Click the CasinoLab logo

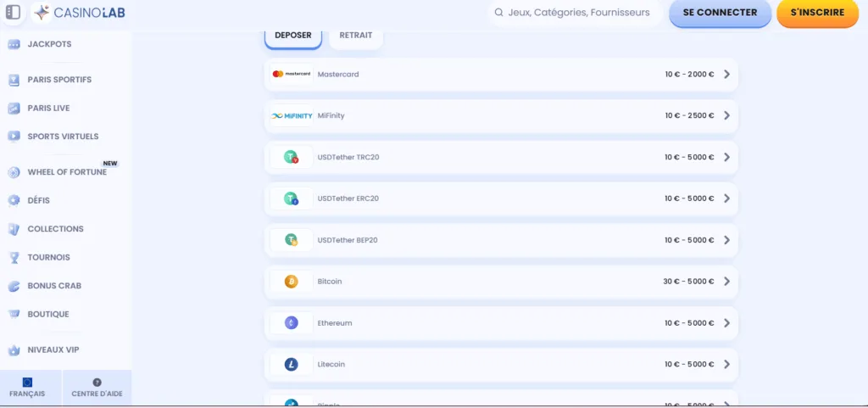pyautogui.click(x=78, y=13)
